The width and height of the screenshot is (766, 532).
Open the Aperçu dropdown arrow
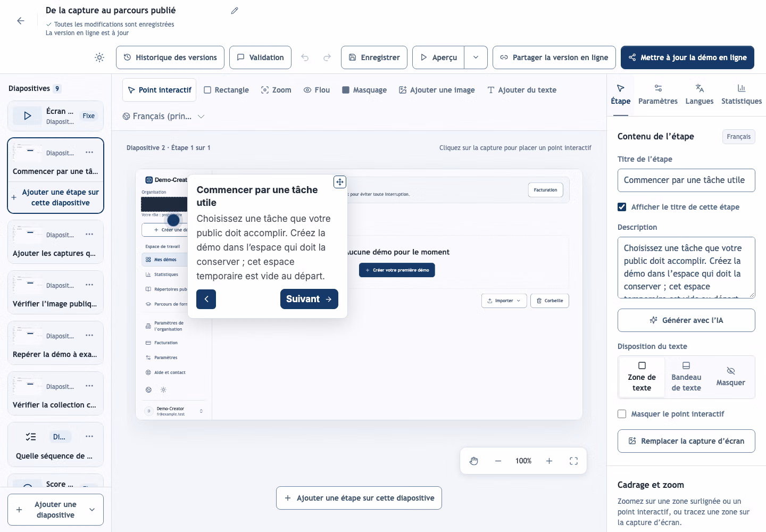point(476,57)
